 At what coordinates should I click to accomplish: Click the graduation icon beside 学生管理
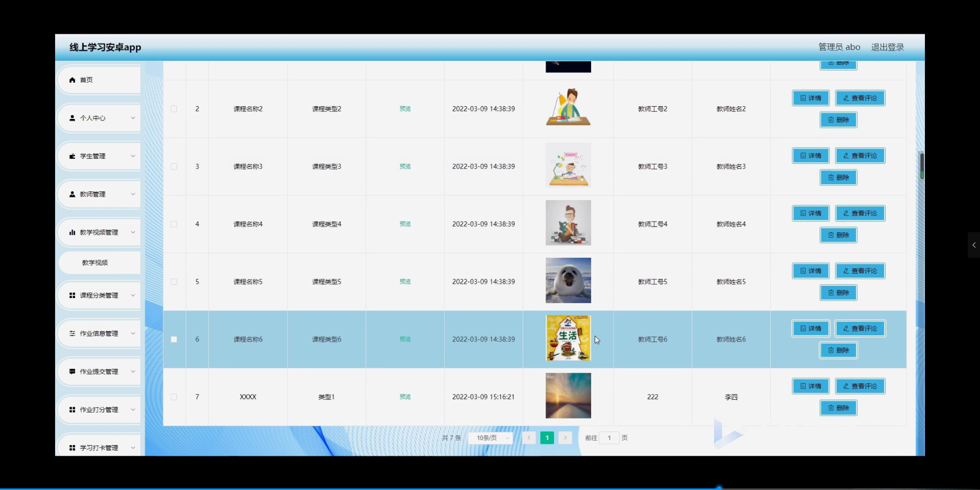click(x=72, y=156)
